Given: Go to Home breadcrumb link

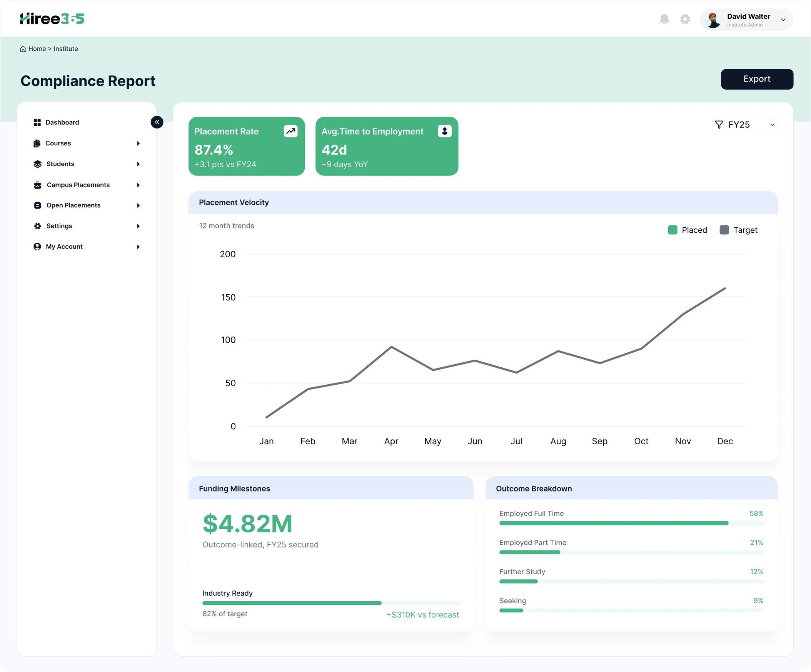Looking at the screenshot, I should coord(37,49).
